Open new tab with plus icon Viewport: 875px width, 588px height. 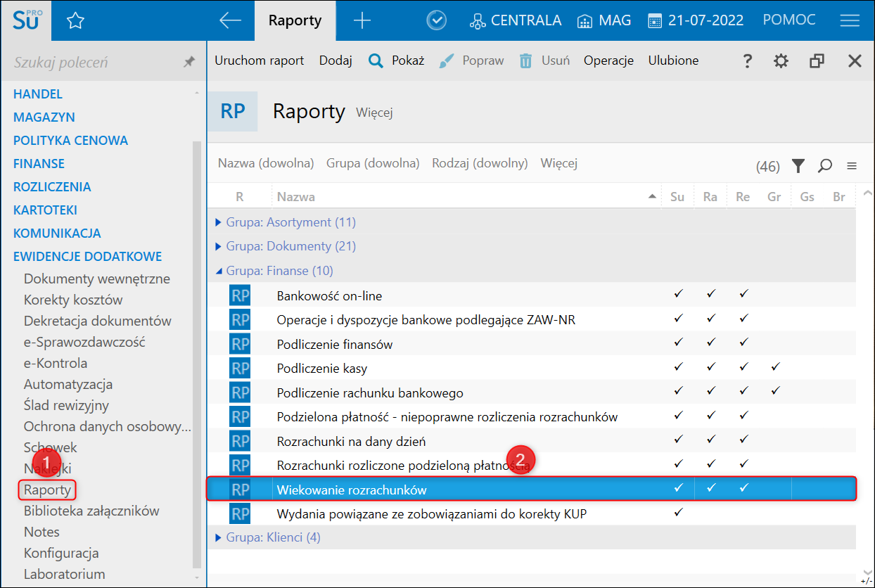(362, 20)
